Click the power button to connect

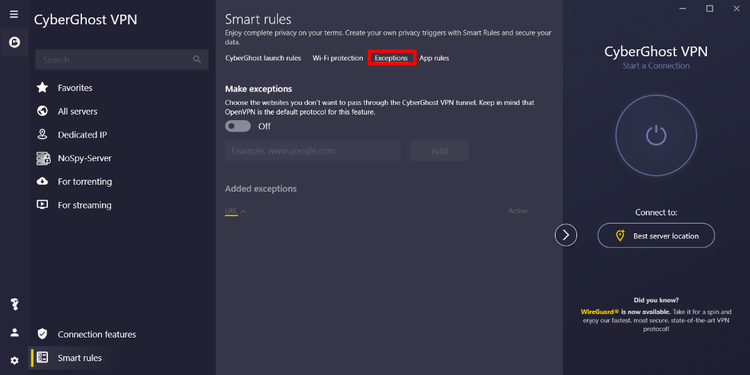pyautogui.click(x=656, y=135)
